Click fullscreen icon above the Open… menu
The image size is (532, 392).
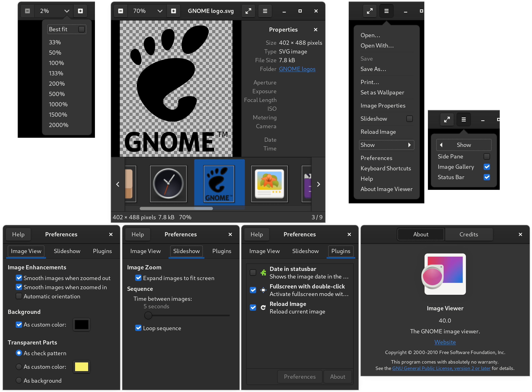click(x=370, y=11)
